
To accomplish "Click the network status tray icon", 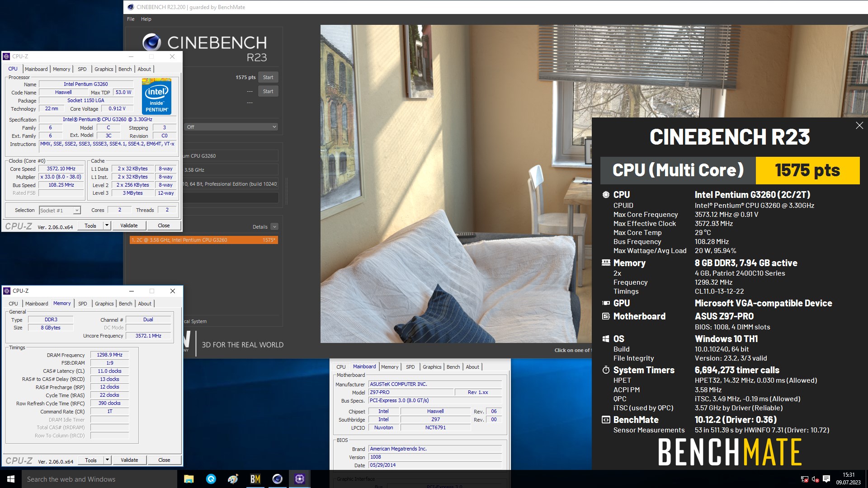I will click(804, 479).
